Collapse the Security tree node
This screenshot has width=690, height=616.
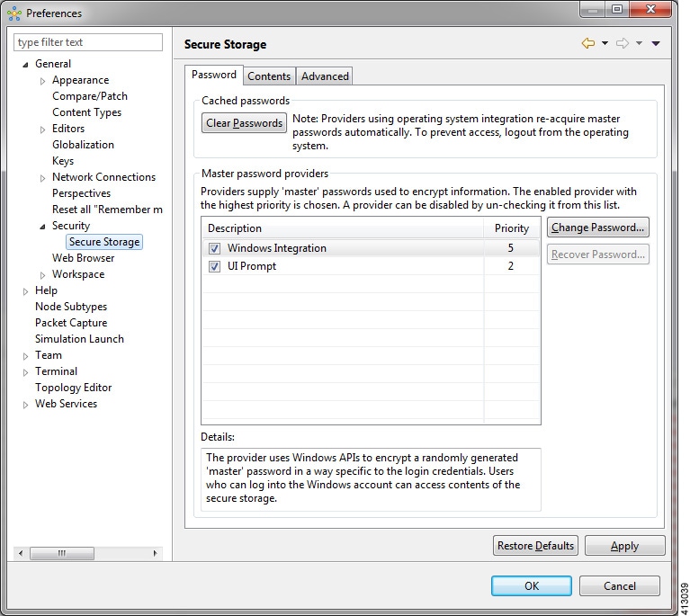click(42, 227)
